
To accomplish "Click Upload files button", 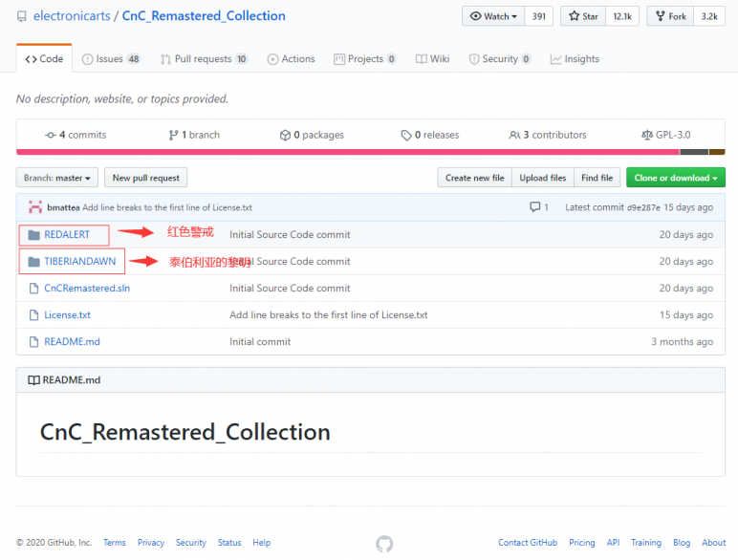I will pyautogui.click(x=543, y=178).
